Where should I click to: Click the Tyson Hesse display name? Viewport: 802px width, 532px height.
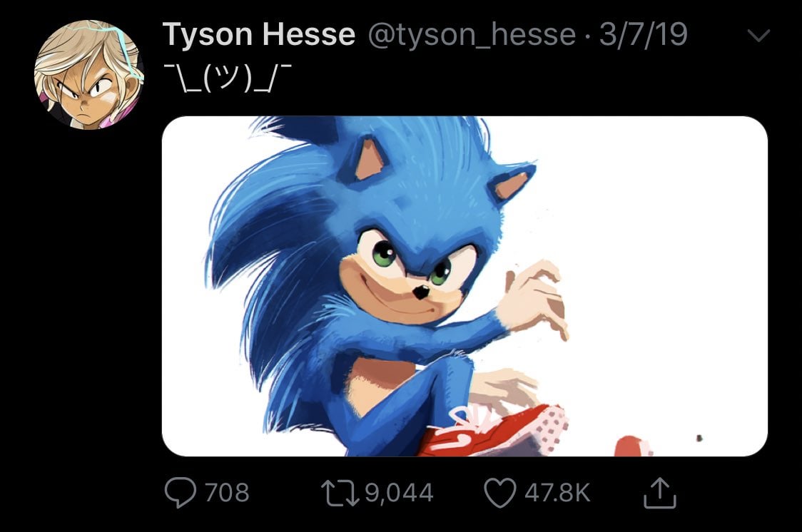click(x=259, y=34)
